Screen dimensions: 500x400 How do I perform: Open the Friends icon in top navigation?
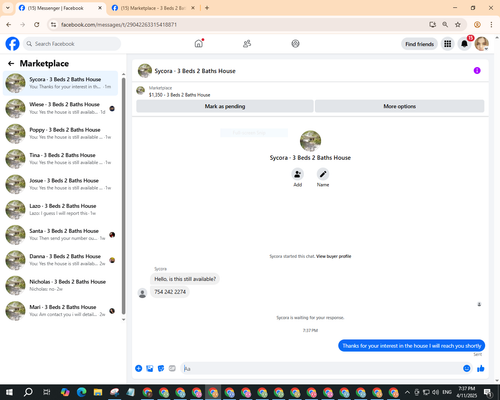pos(247,44)
